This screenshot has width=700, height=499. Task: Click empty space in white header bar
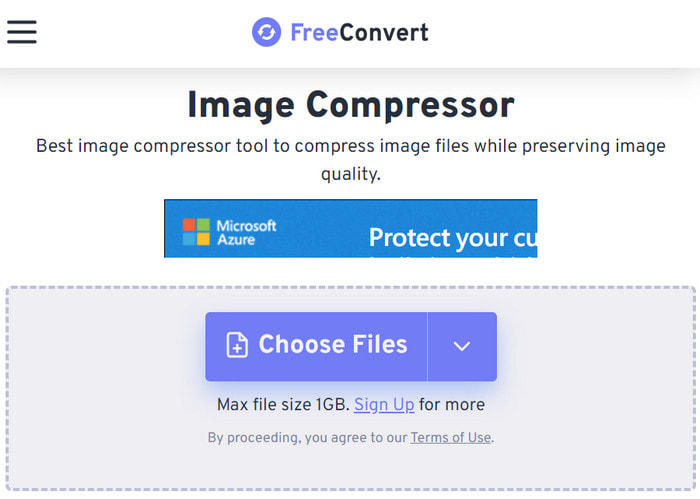pyautogui.click(x=558, y=33)
